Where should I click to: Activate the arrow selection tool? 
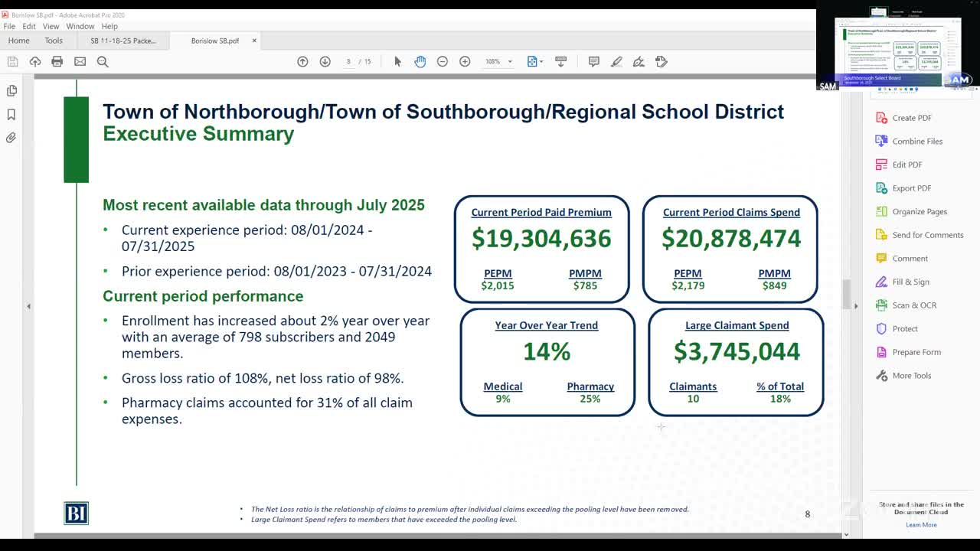397,61
